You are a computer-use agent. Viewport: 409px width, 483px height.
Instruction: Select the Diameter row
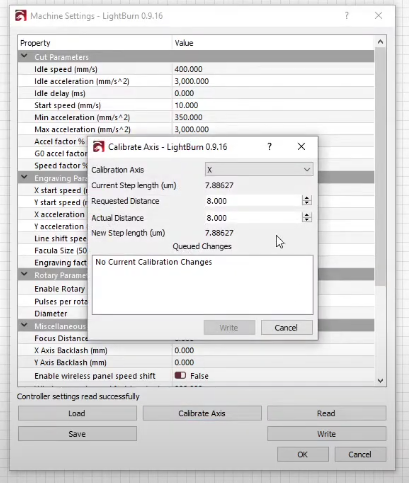(x=53, y=313)
